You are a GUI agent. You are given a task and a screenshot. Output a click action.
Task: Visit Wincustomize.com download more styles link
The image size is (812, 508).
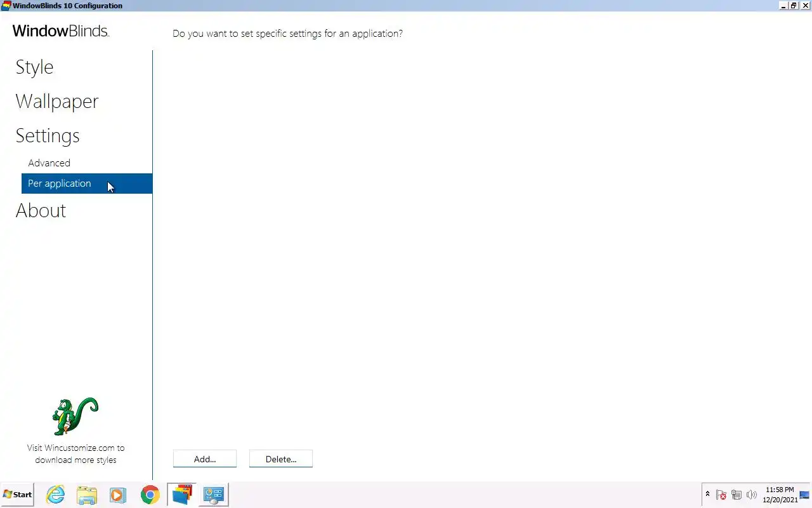pos(75,454)
